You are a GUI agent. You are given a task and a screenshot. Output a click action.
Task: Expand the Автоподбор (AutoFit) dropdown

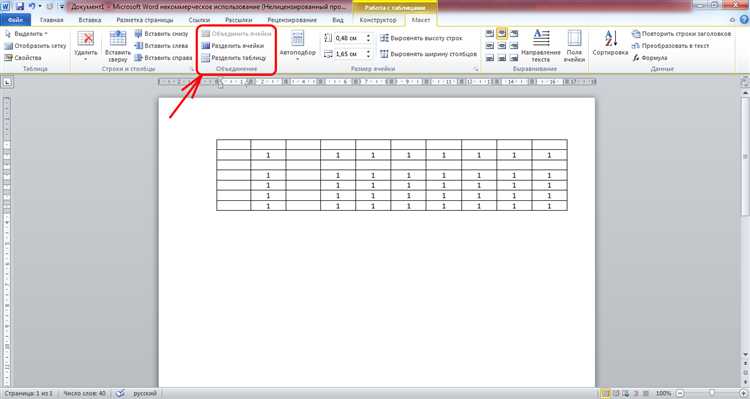point(298,45)
